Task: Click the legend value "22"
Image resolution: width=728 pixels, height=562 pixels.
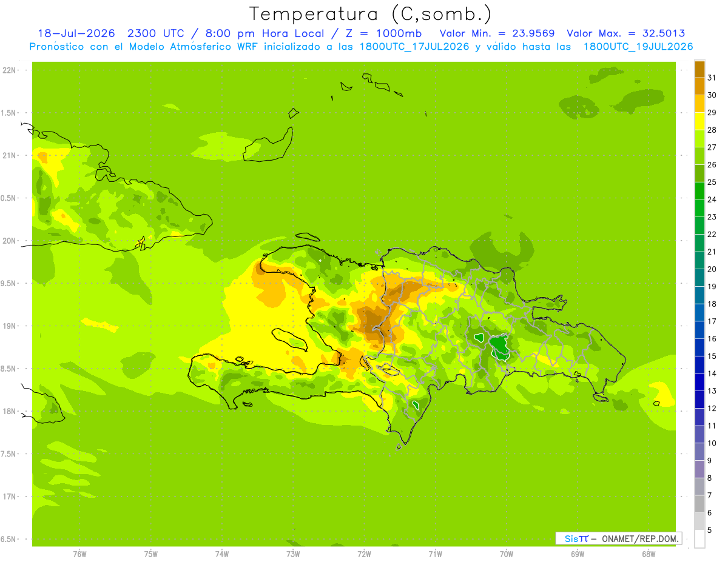Action: click(x=712, y=234)
